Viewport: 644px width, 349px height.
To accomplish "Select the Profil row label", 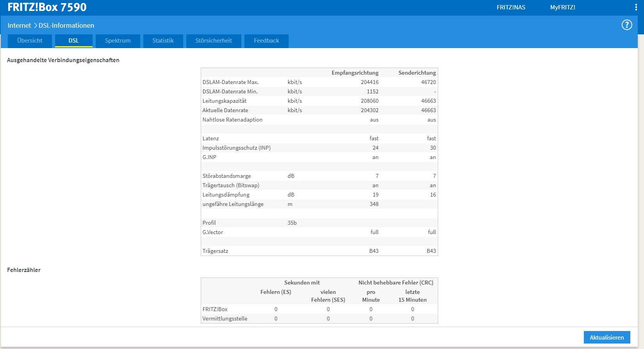I will click(x=209, y=223).
